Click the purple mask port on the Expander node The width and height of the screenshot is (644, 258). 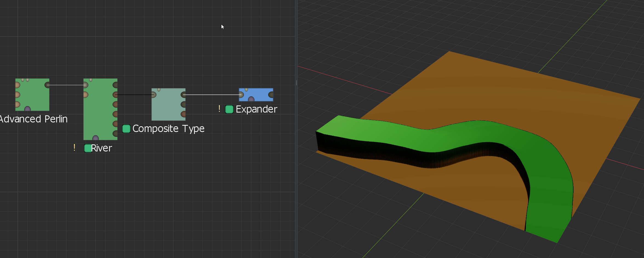pyautogui.click(x=251, y=99)
